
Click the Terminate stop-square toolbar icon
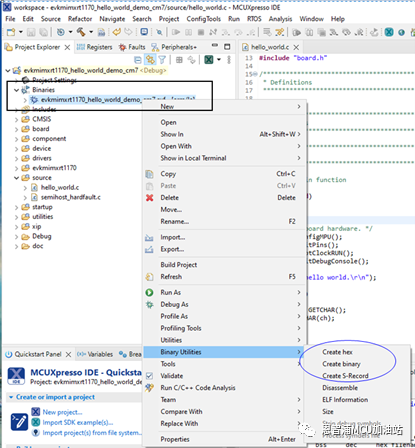point(201,32)
